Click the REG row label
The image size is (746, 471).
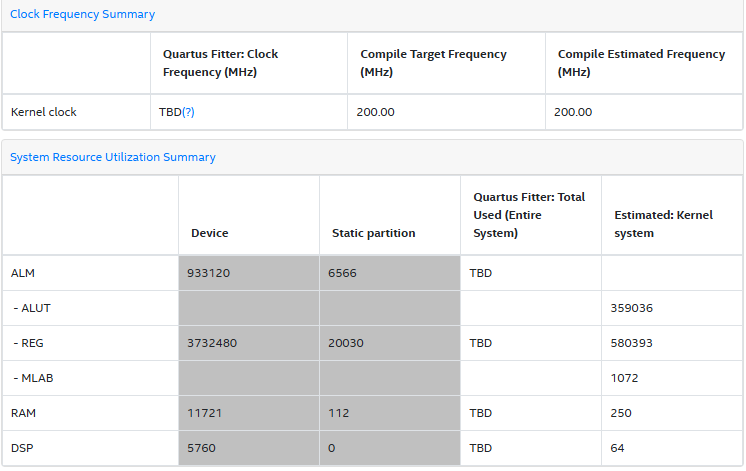pos(30,343)
